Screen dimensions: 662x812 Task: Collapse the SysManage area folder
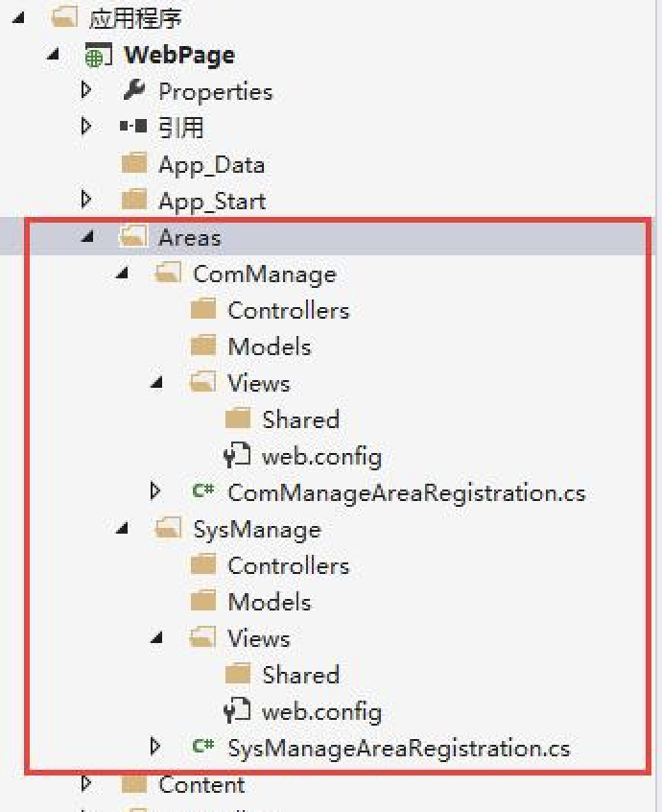click(123, 529)
